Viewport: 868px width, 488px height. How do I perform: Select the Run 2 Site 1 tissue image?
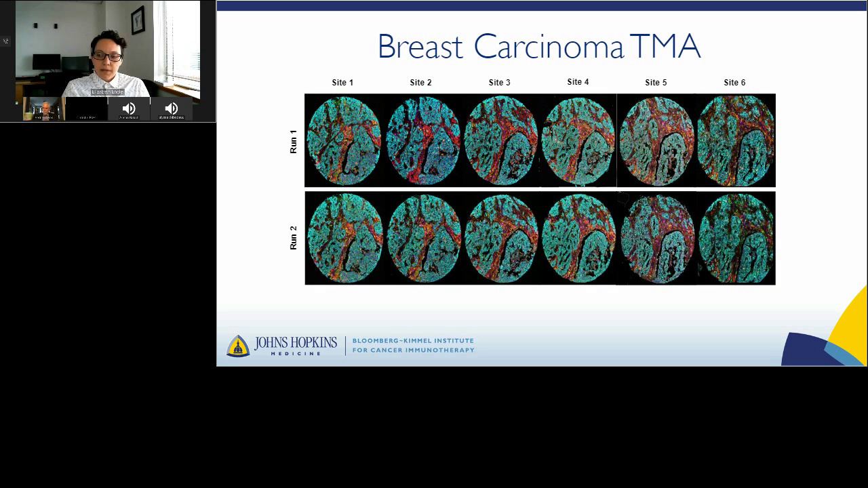tap(344, 238)
